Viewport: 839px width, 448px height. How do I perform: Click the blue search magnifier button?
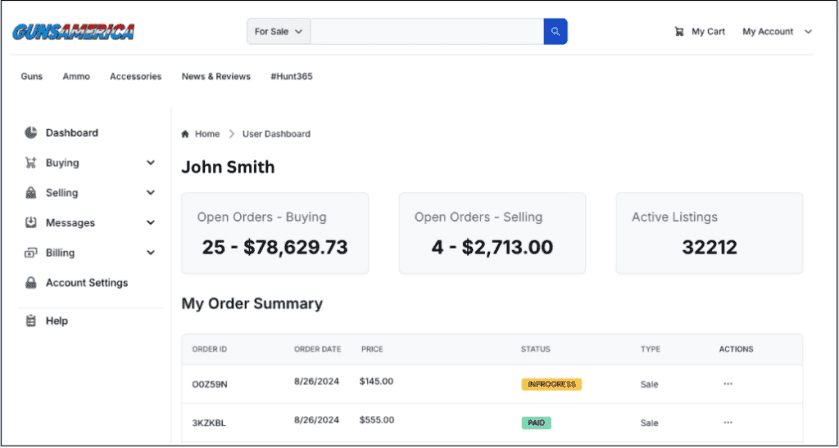pyautogui.click(x=555, y=31)
